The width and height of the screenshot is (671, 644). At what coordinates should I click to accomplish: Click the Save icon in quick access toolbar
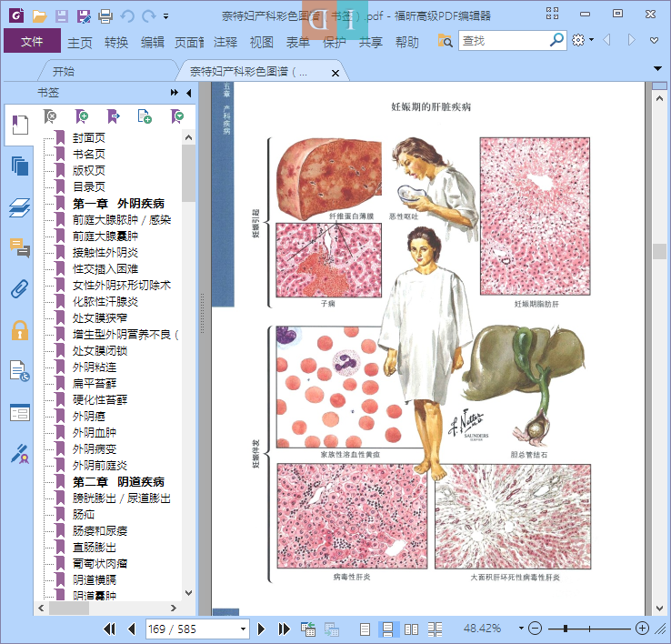coord(62,16)
